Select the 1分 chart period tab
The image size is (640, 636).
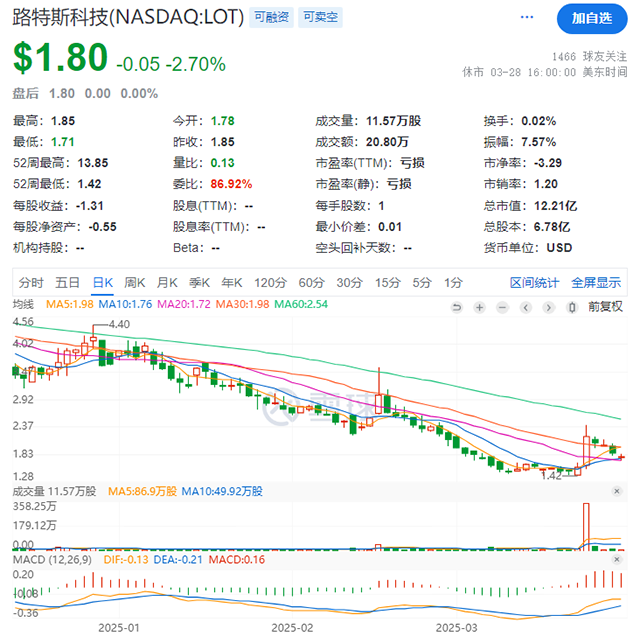(453, 282)
